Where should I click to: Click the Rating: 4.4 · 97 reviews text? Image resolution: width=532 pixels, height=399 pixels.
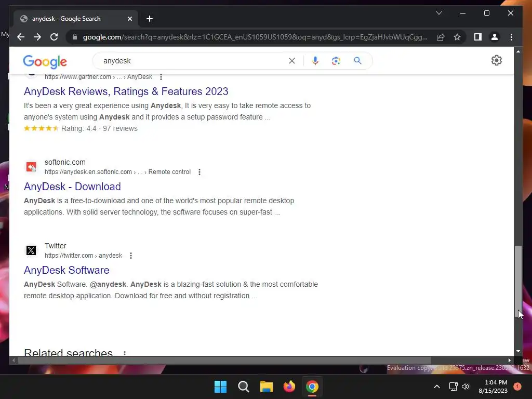click(99, 128)
